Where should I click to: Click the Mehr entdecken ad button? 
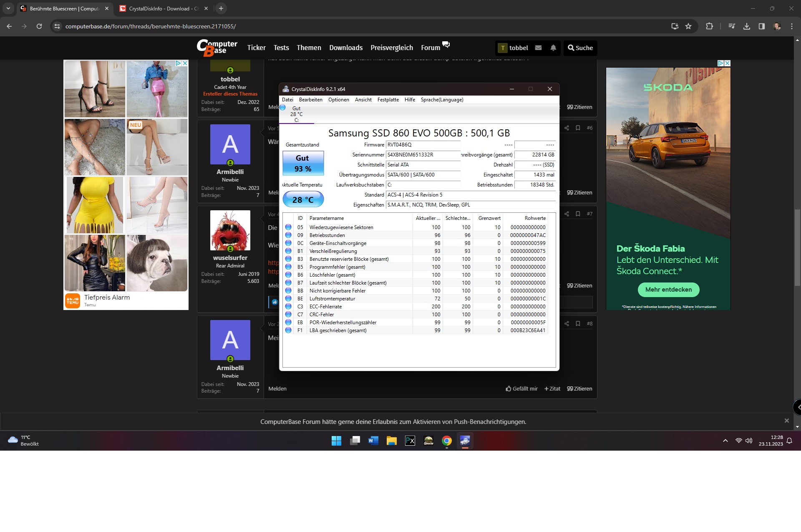coord(668,290)
